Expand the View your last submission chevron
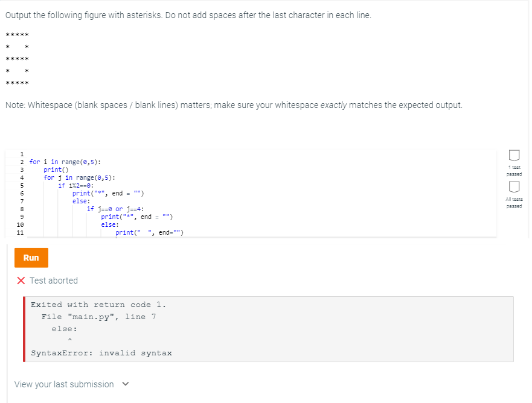 click(x=125, y=384)
